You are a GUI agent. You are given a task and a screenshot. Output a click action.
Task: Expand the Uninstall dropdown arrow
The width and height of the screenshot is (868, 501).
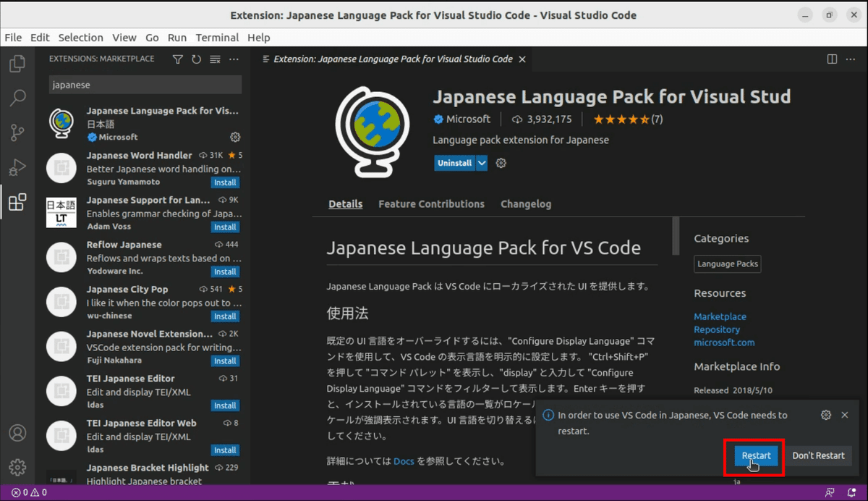point(482,163)
